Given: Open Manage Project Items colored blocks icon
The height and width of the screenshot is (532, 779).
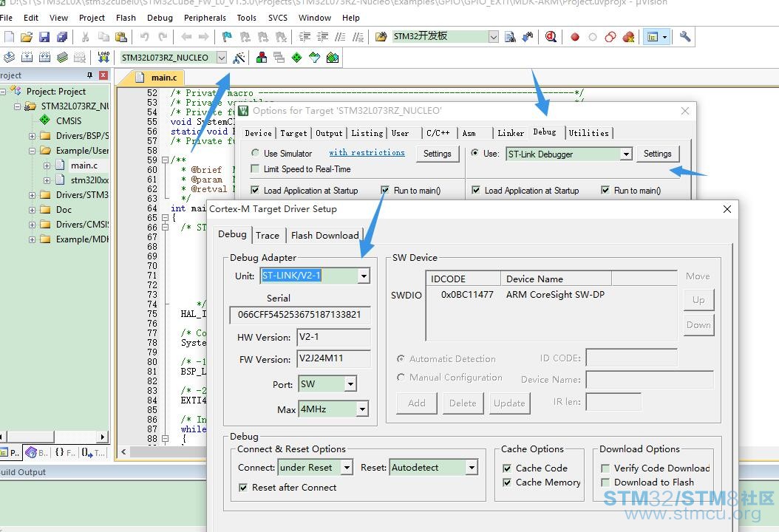Looking at the screenshot, I should click(262, 58).
